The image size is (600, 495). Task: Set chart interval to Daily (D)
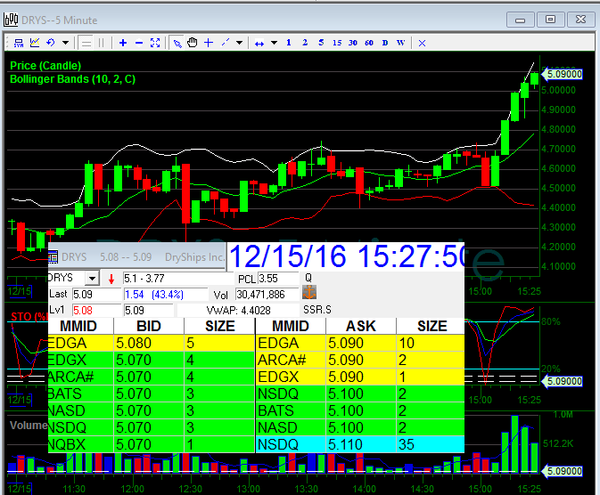tap(385, 42)
